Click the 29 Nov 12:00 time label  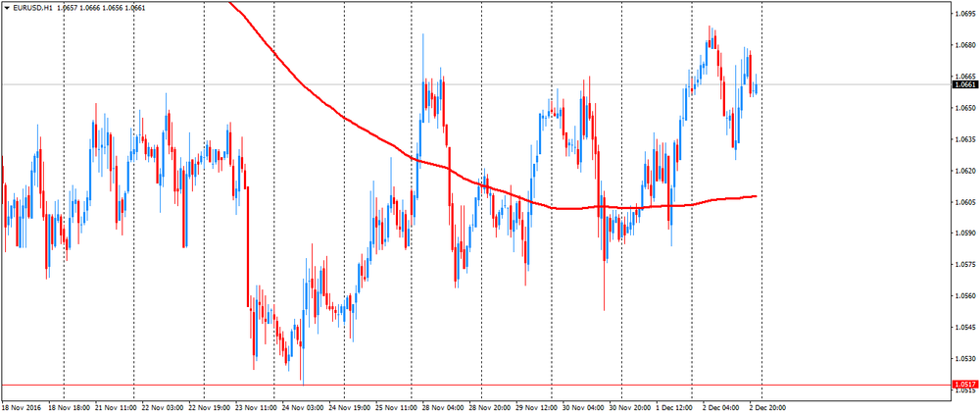point(537,406)
